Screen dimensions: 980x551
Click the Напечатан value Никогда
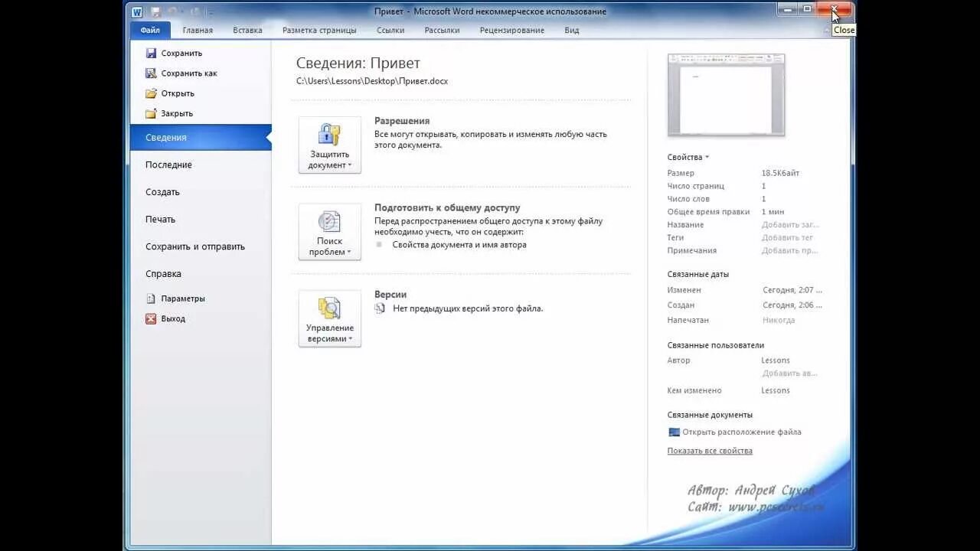(779, 320)
